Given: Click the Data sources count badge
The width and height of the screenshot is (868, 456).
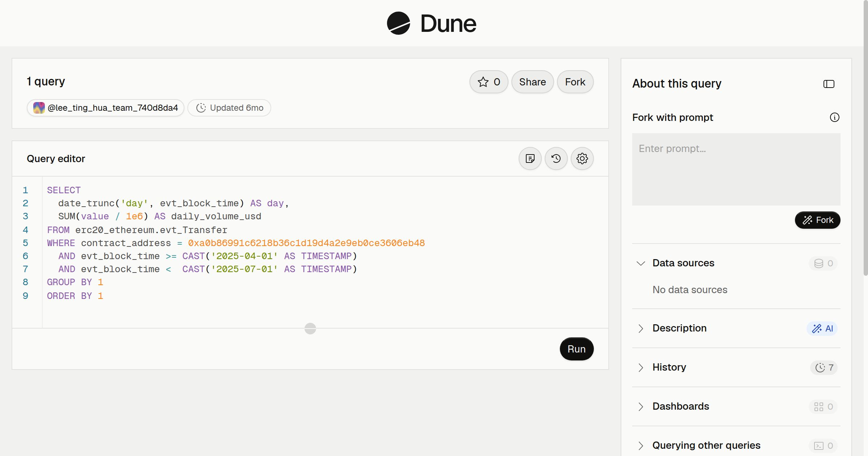Looking at the screenshot, I should (x=823, y=263).
